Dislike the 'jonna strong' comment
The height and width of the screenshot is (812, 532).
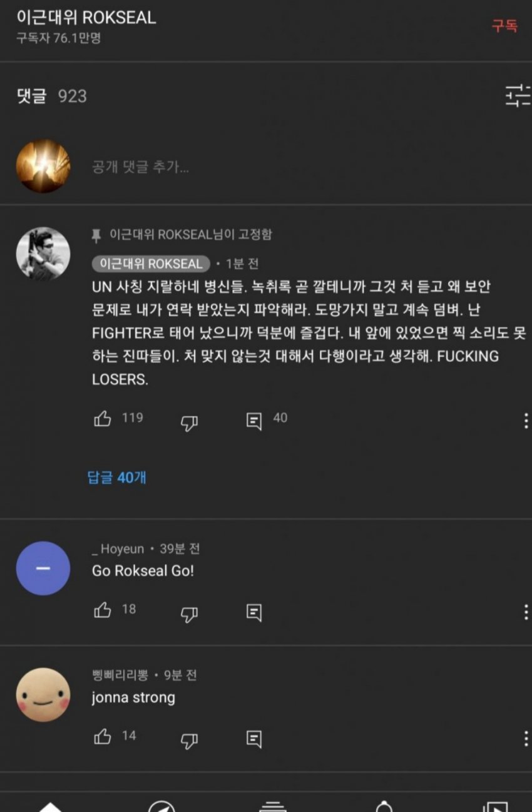tap(189, 741)
